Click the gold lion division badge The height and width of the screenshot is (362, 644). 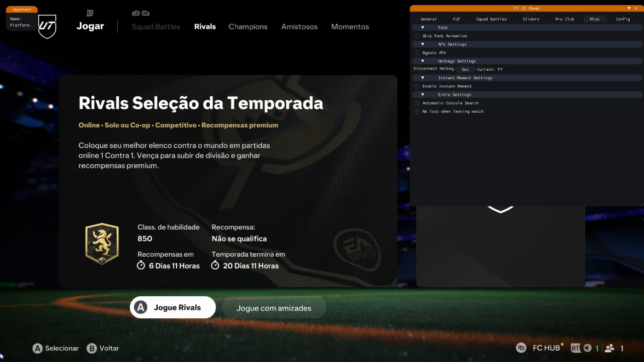[102, 244]
